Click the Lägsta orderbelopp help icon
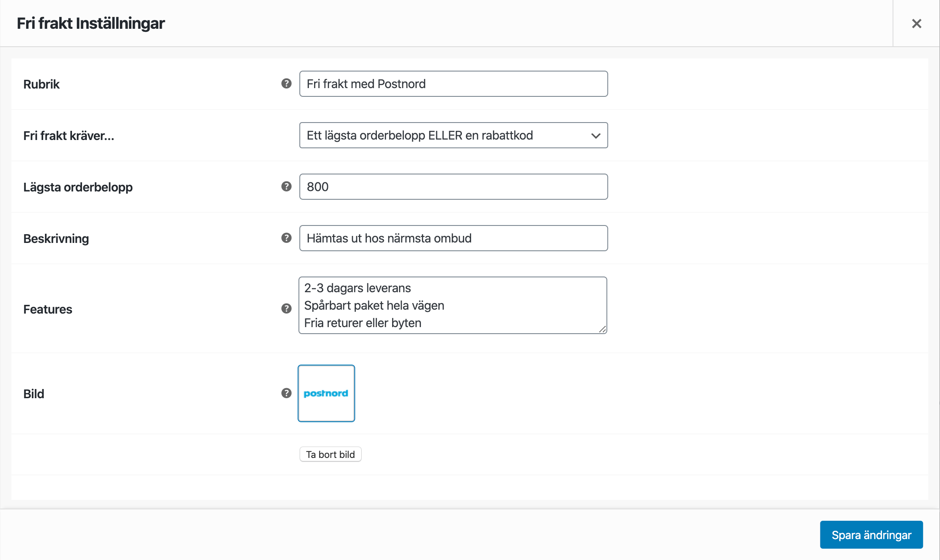This screenshot has height=560, width=940. coord(286,186)
